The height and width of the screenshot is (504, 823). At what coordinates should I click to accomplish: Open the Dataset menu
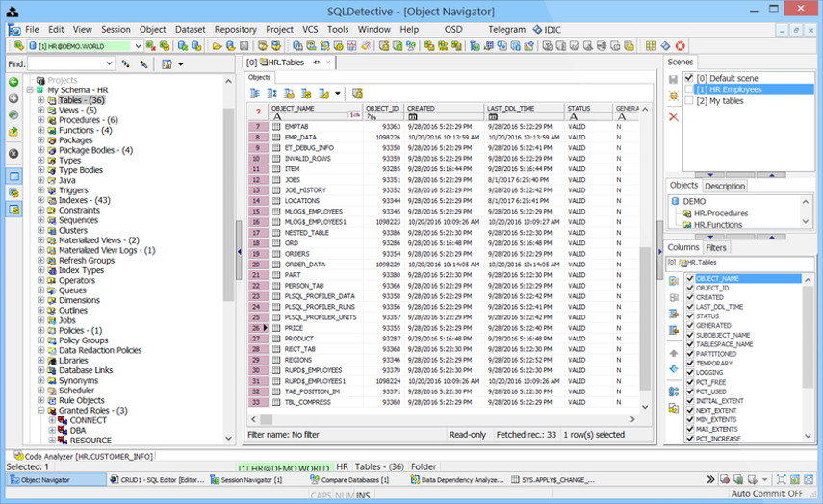(x=190, y=30)
